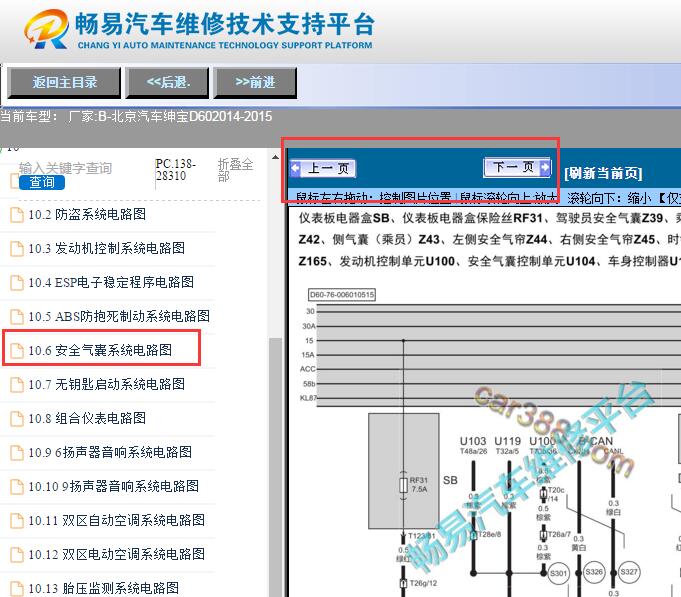Open 10.5 ABS防抱死制动系统电路图
This screenshot has width=681, height=597.
[119, 316]
